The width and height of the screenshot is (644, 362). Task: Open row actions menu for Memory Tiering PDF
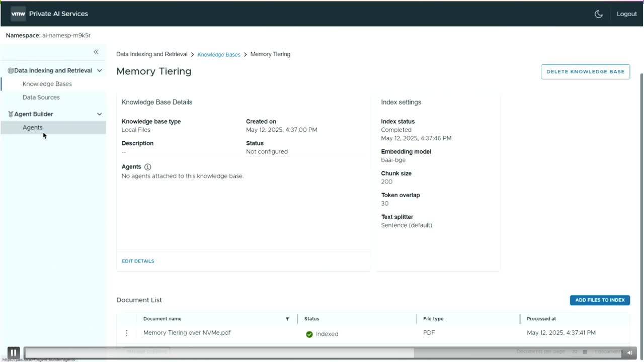click(x=126, y=333)
